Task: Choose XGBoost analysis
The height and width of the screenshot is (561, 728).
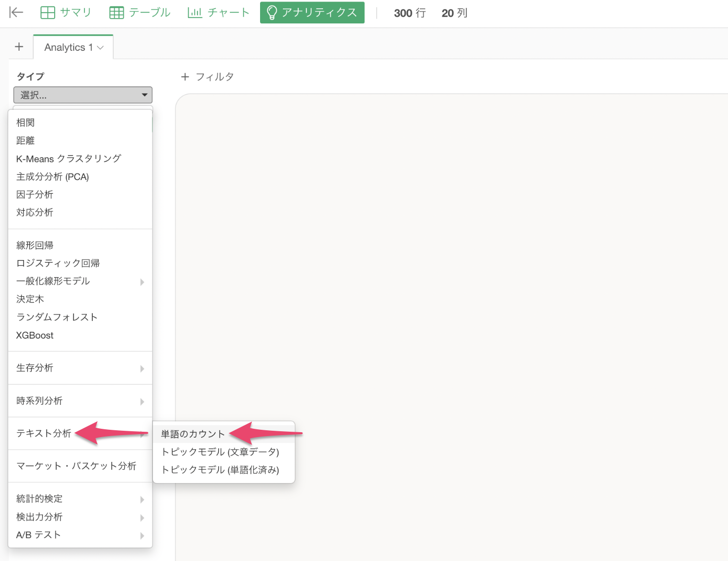Action: tap(80, 335)
